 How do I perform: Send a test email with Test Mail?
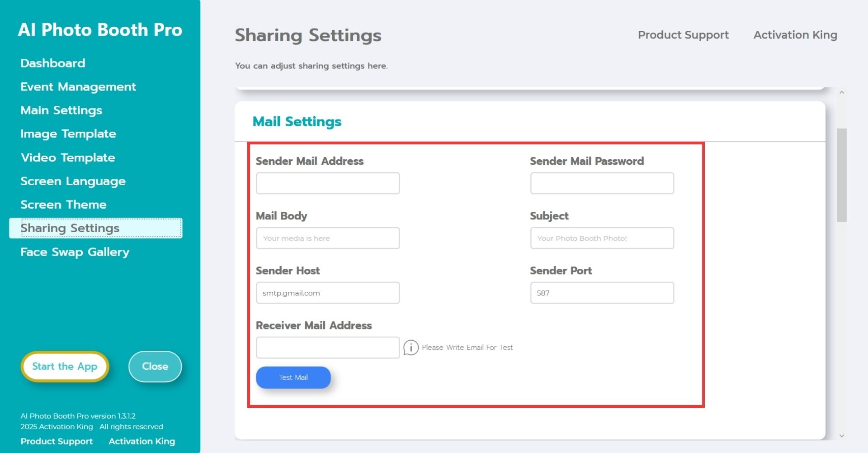293,377
